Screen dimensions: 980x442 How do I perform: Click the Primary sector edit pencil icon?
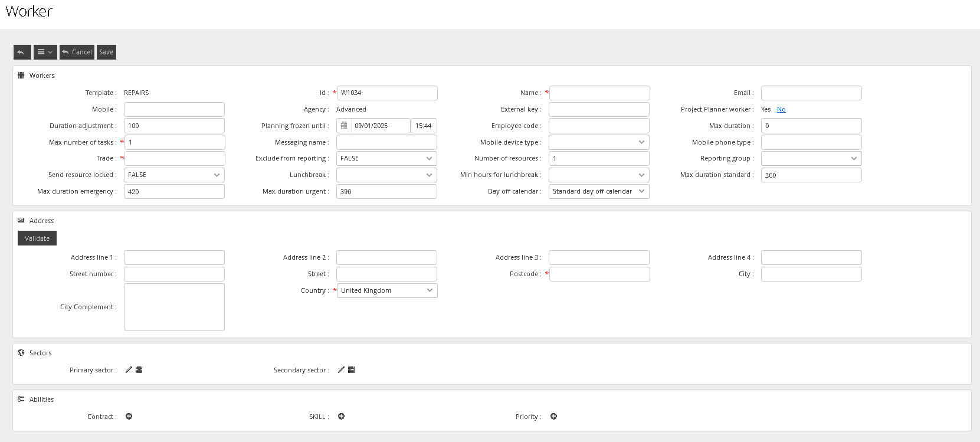click(129, 370)
